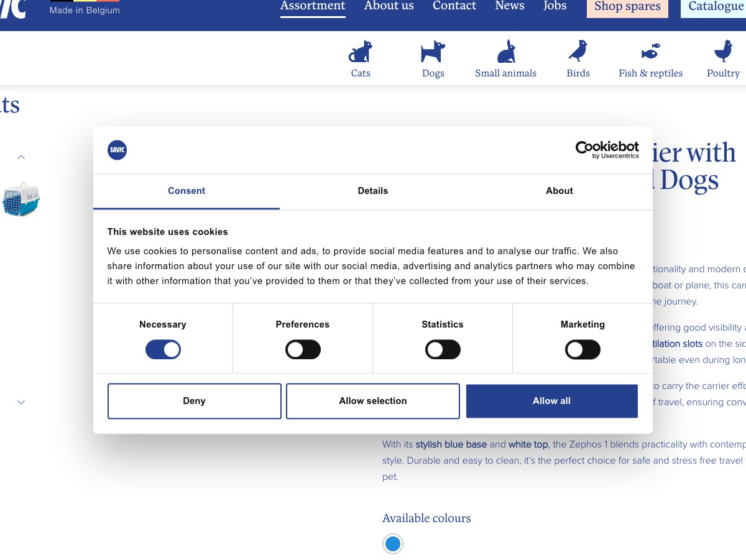Enable the Preferences cookies switch
746x560 pixels.
[303, 350]
